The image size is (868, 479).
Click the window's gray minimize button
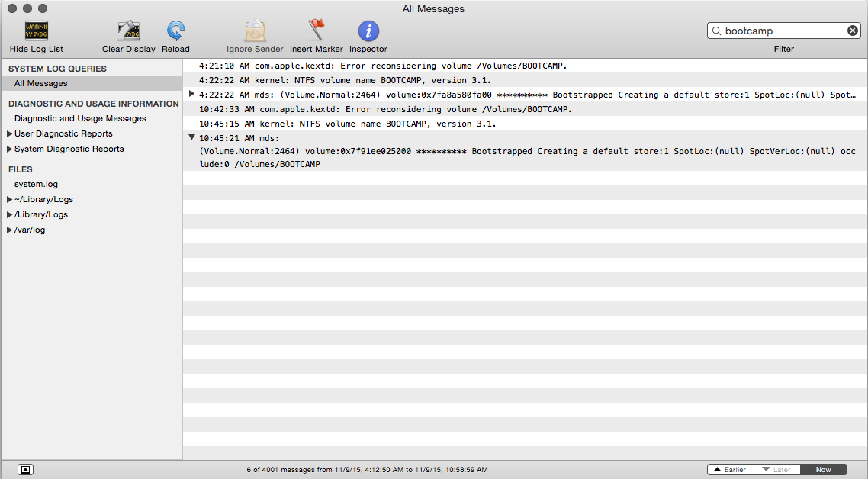[x=27, y=8]
